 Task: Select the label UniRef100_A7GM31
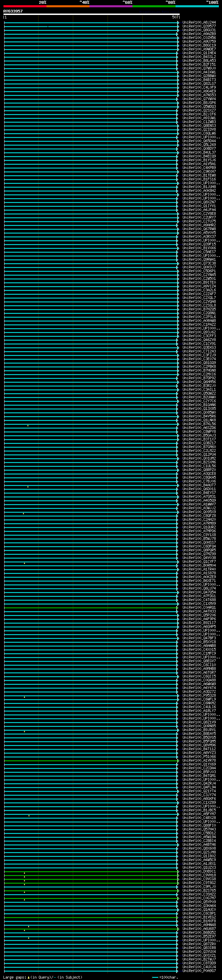click(199, 496)
